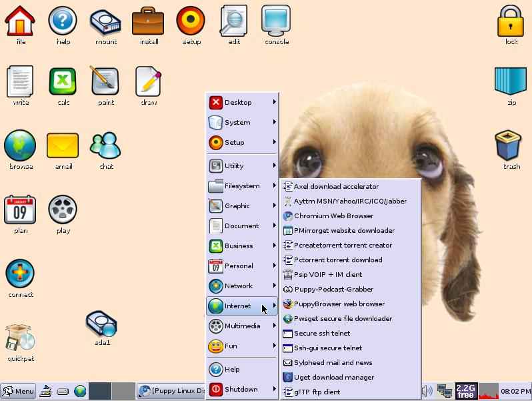Launch the draw pencil icon

coord(148,81)
